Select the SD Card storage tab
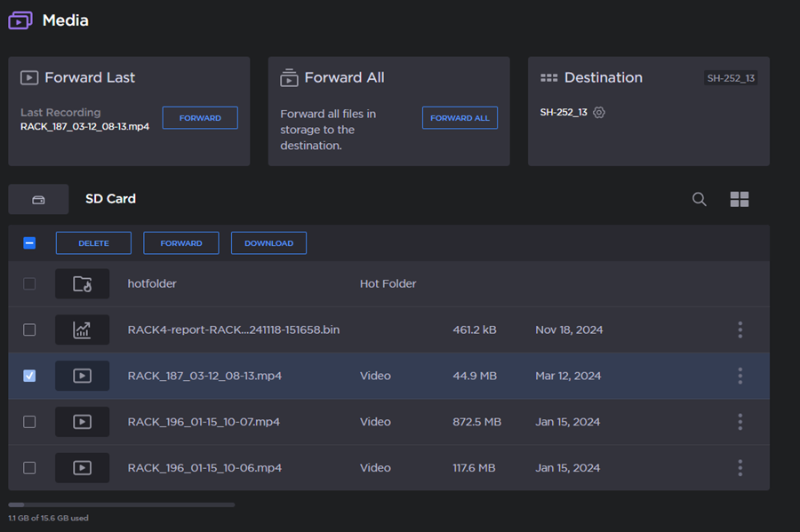 [38, 200]
